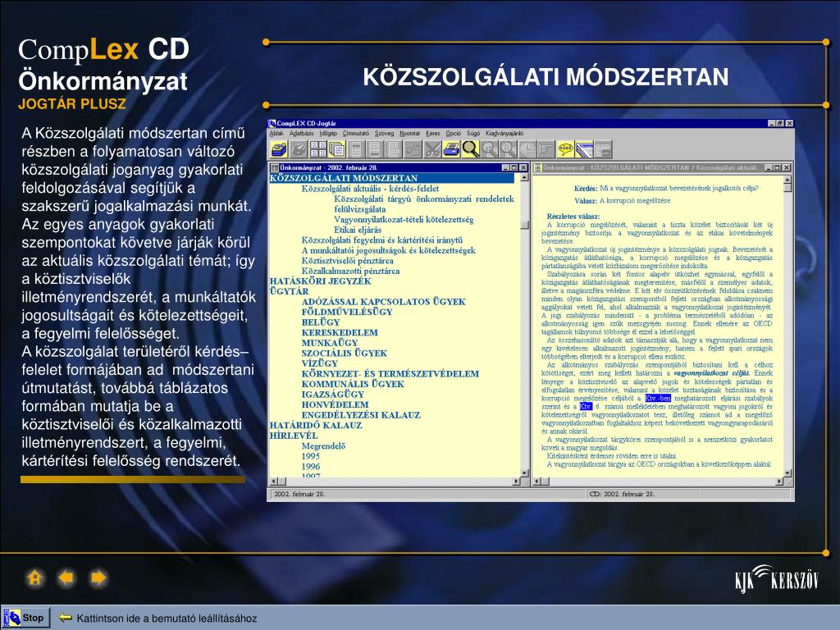840x630 pixels.
Task: Open the Címmutató menu
Action: (x=356, y=134)
